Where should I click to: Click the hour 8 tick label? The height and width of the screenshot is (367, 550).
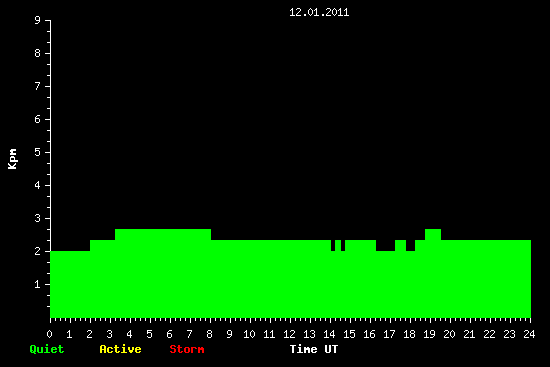click(x=209, y=334)
